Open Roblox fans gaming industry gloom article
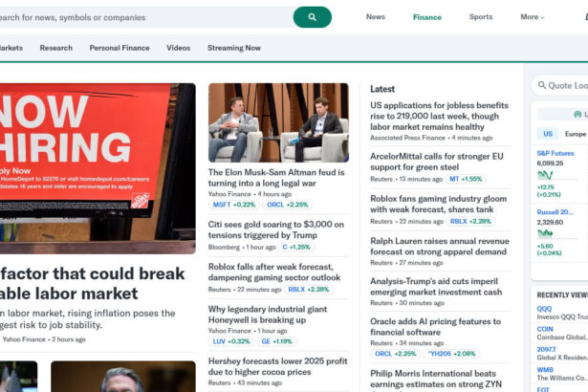Screen dimensions: 588x392 click(x=439, y=204)
